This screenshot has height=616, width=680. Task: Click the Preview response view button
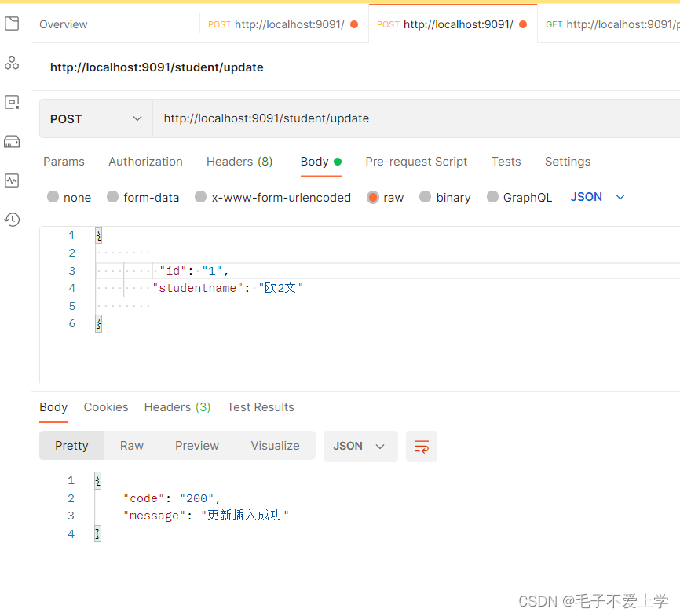[197, 446]
